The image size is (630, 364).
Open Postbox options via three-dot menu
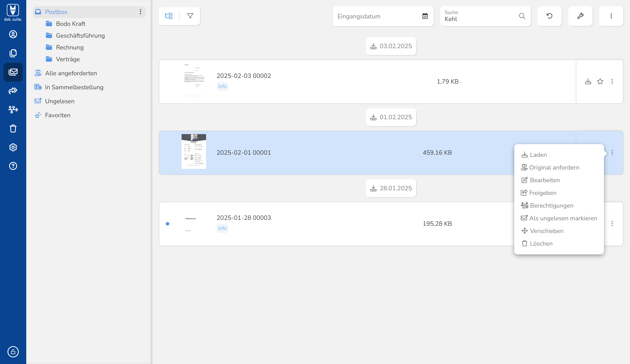tap(141, 12)
